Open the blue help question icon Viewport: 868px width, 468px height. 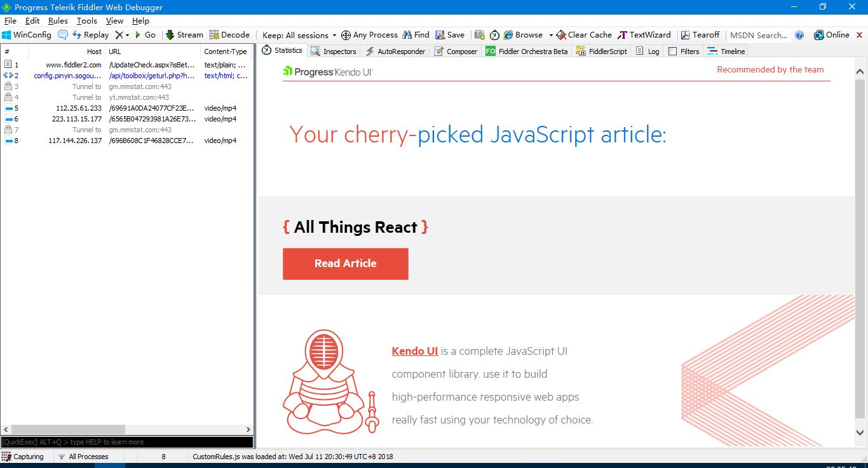(x=799, y=35)
